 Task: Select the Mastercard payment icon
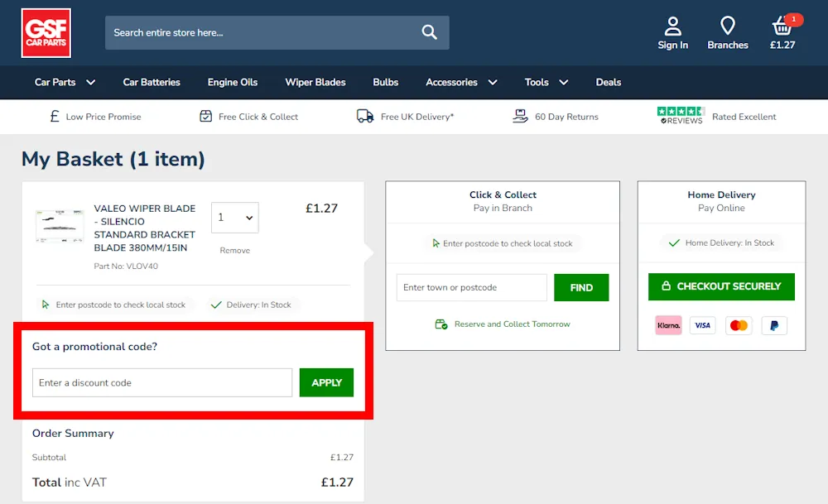point(739,325)
